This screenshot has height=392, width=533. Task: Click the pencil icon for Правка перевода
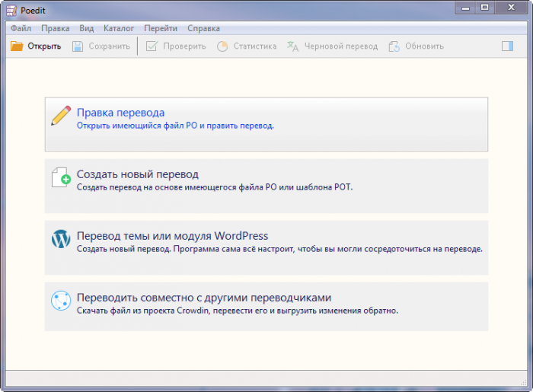tap(61, 116)
